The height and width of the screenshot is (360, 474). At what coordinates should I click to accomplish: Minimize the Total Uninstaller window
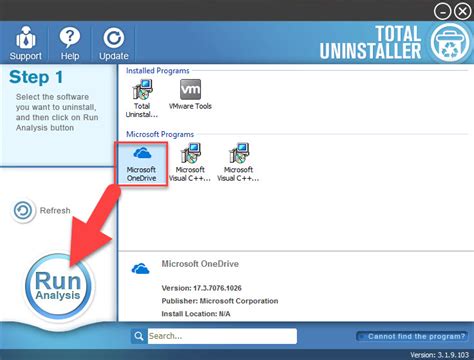tap(442, 12)
